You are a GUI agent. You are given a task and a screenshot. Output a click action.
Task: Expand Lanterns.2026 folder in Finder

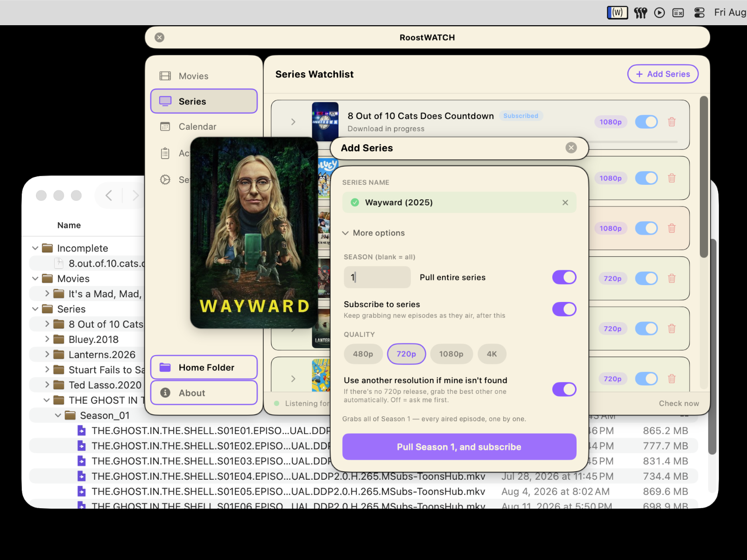[47, 355]
